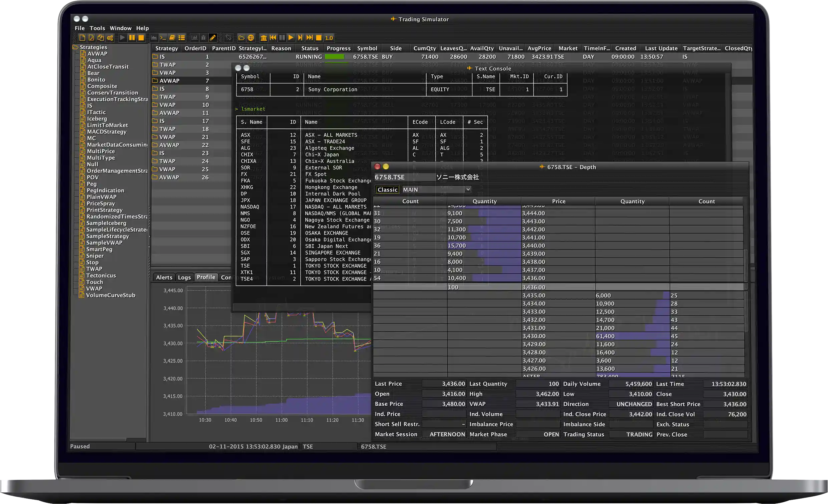
Task: Expand the AVWAP order 7 folder row
Action: pos(155,81)
